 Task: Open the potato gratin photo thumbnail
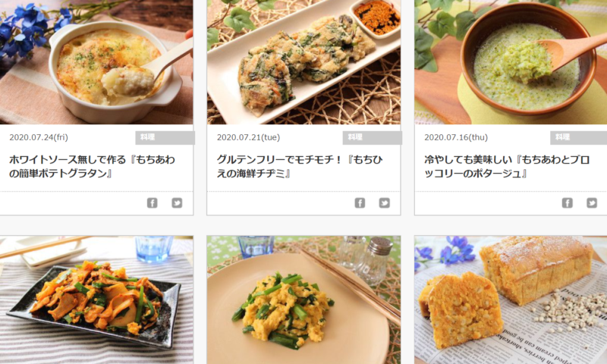96,62
